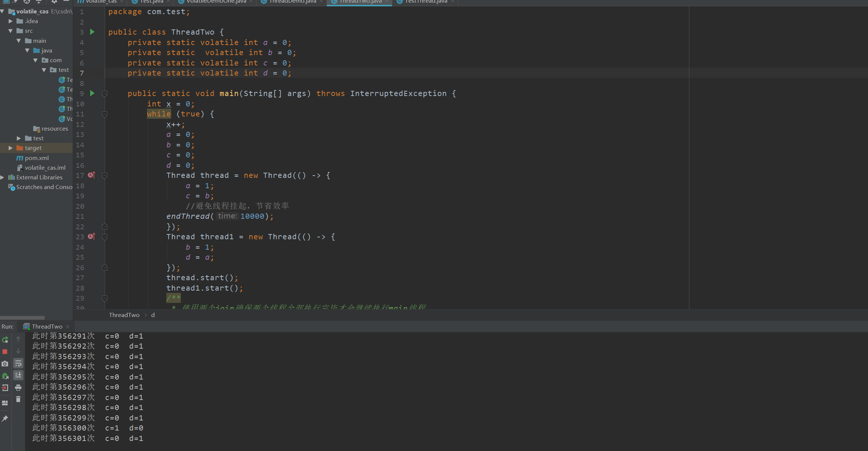Expand the target folder in project tree
This screenshot has width=868, height=451.
(10, 148)
